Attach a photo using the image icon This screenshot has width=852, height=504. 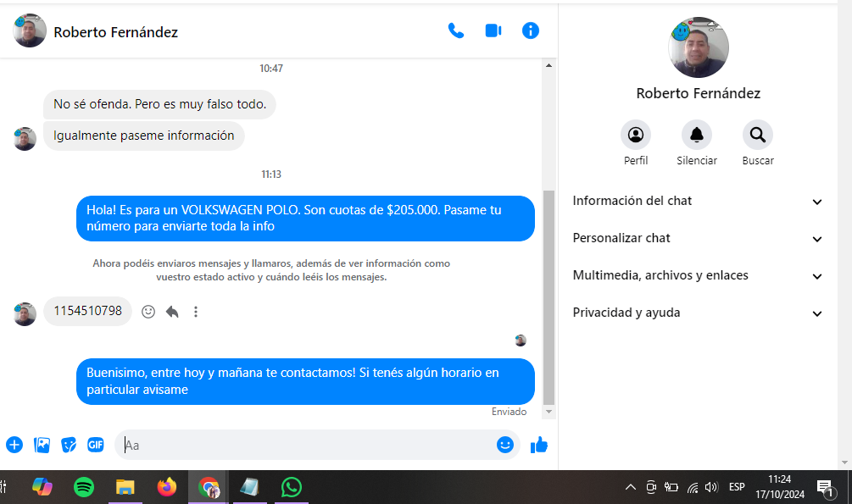click(42, 445)
